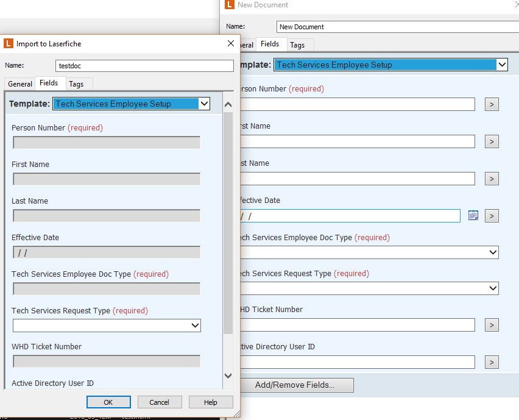Open Tech Services Request Type dropdown in Import dialog
The height and width of the screenshot is (420, 519).
pos(195,326)
